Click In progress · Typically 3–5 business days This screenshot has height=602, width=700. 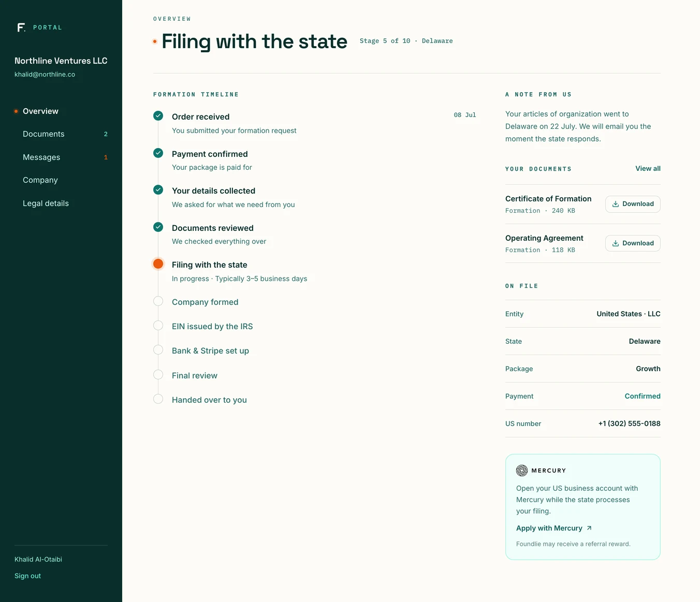click(x=239, y=278)
